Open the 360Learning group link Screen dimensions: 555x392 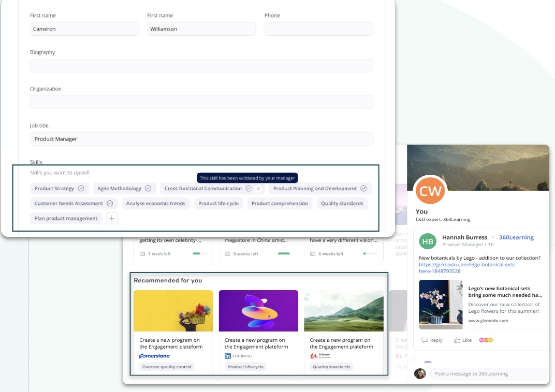[x=516, y=237]
